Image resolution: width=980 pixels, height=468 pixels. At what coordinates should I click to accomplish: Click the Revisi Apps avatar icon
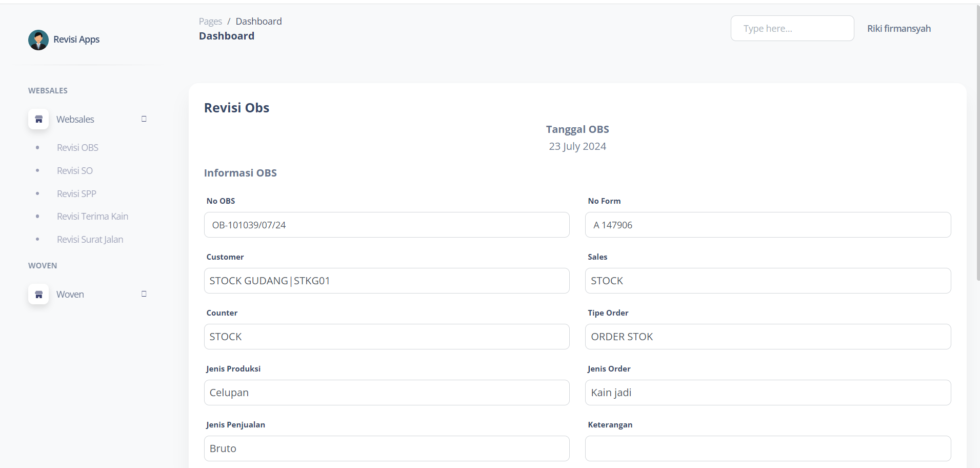tap(38, 40)
